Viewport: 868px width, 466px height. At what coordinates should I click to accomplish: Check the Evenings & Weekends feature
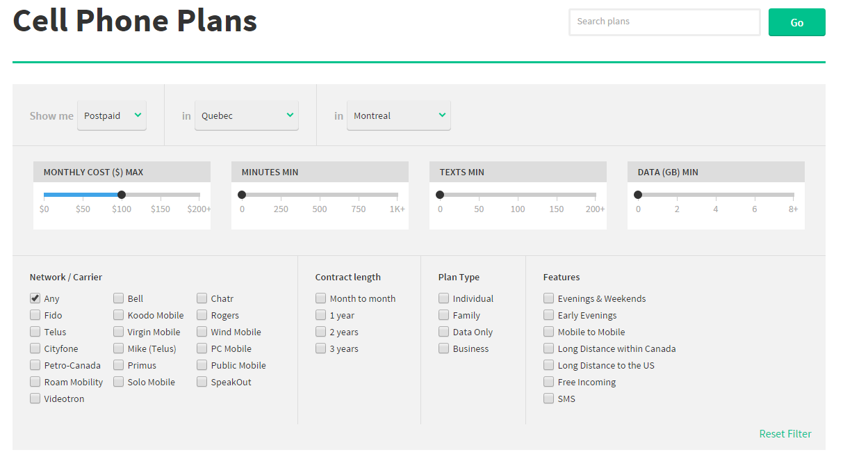tap(548, 298)
